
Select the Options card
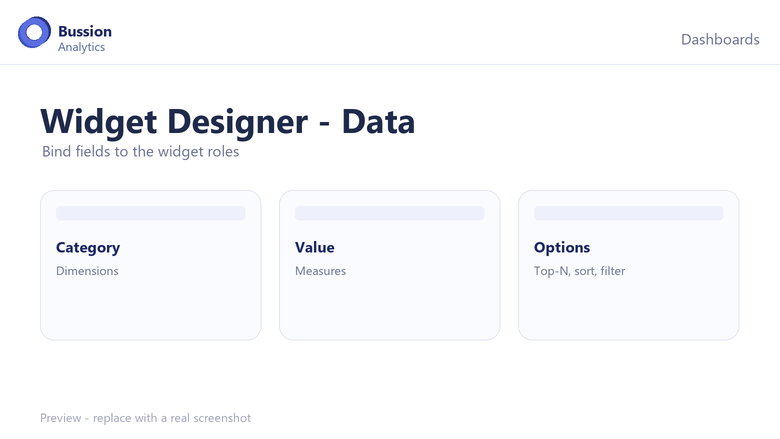pyautogui.click(x=629, y=265)
